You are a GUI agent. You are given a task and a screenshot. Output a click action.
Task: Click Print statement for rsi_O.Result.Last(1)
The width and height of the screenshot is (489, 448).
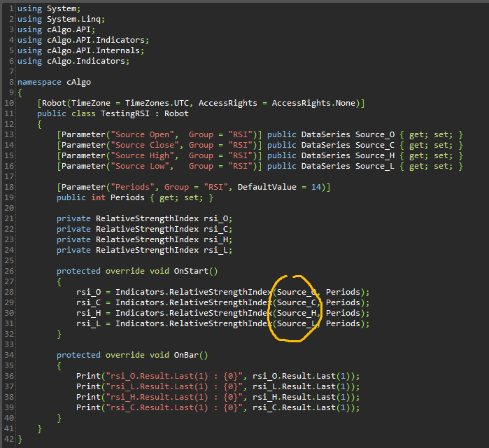[218, 376]
